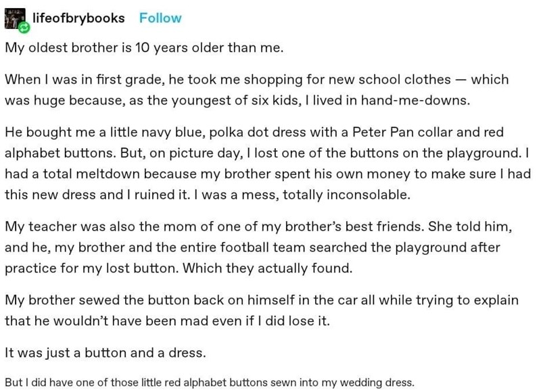Click the small final line starting "But I did have"
Screen dimensions: 541x392
208,382
